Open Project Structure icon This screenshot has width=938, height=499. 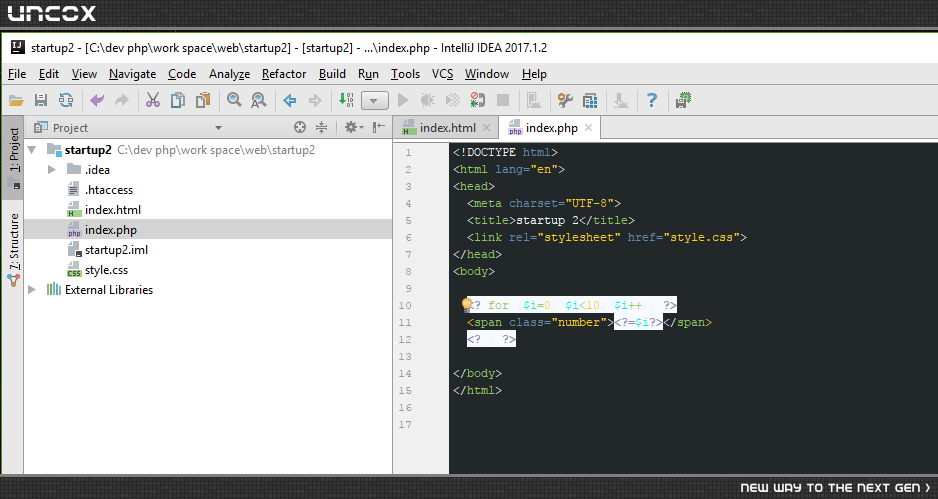590,101
